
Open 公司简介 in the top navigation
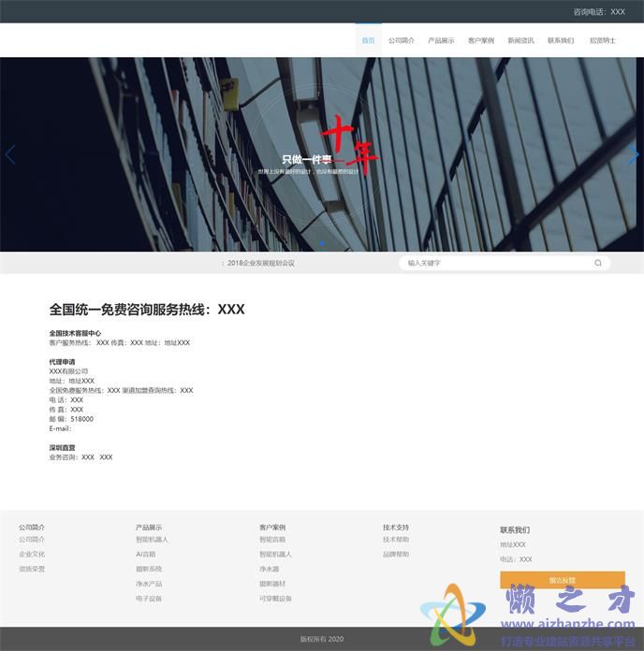click(x=401, y=40)
